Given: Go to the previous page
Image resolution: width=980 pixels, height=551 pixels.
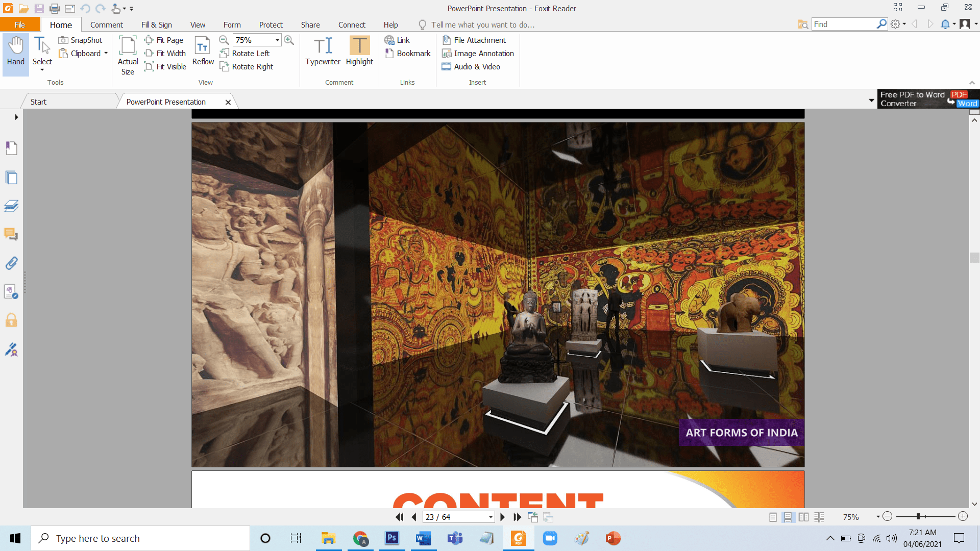Looking at the screenshot, I should click(x=414, y=517).
